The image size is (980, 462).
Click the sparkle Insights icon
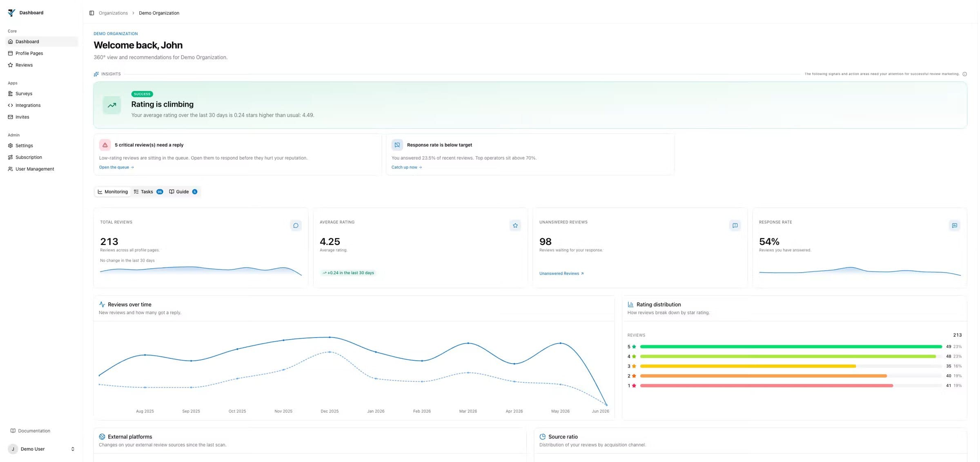pos(96,74)
